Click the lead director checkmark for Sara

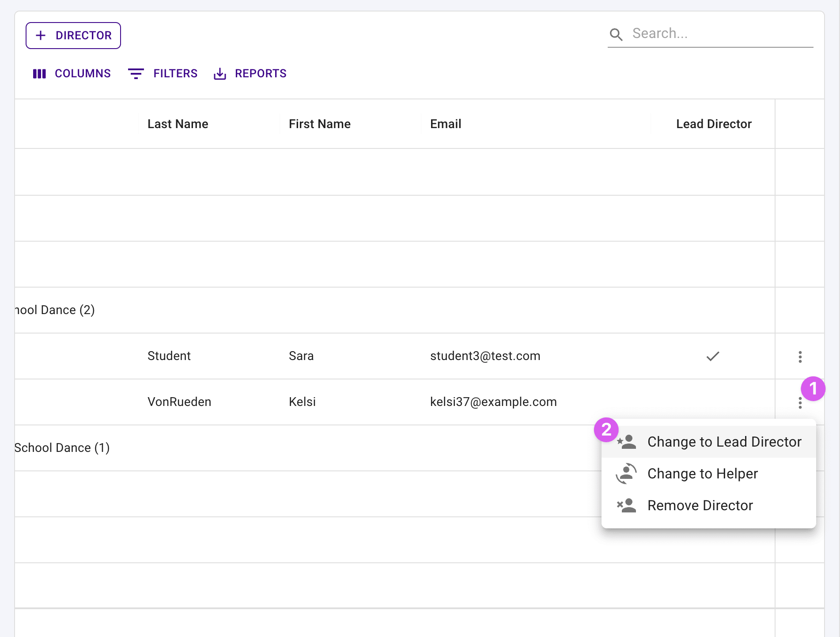click(713, 356)
